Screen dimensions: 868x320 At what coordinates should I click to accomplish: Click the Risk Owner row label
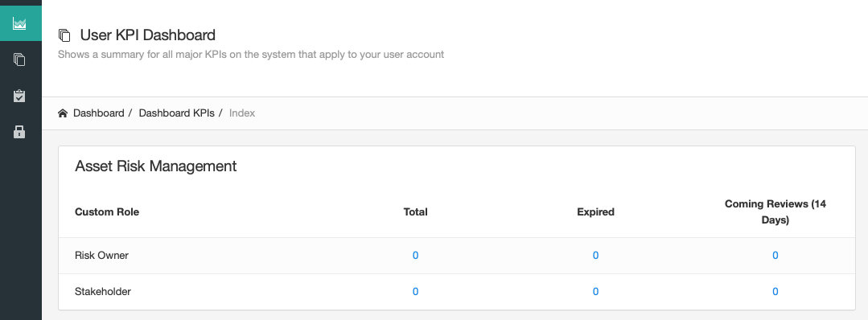[101, 255]
